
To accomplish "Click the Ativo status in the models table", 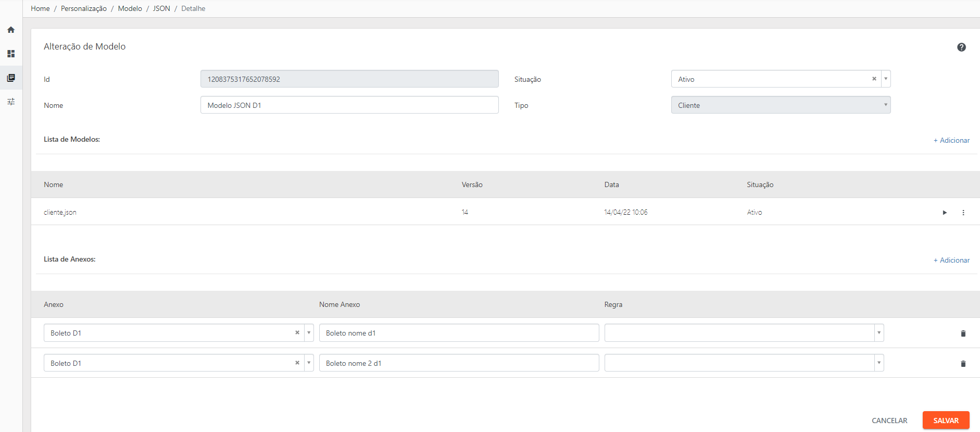I will tap(755, 212).
